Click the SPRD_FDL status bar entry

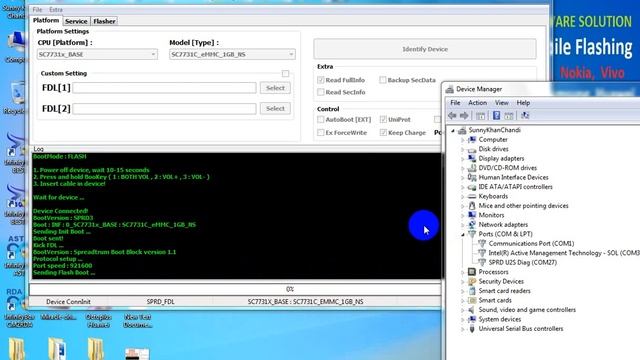(160, 302)
